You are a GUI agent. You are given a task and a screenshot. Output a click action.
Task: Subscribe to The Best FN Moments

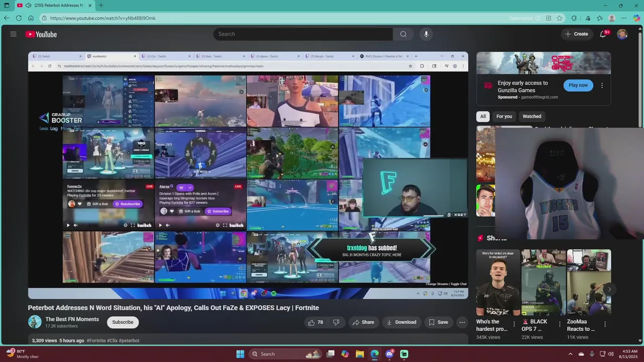tap(123, 322)
